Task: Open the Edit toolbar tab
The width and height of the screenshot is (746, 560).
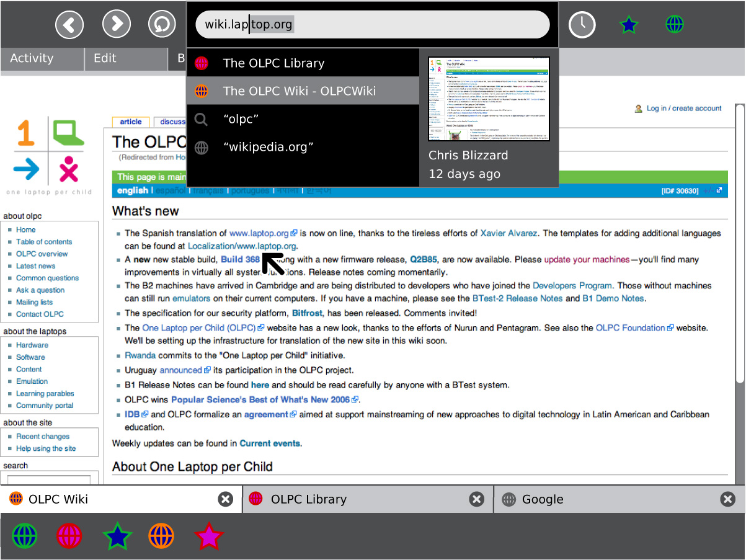Action: point(105,58)
